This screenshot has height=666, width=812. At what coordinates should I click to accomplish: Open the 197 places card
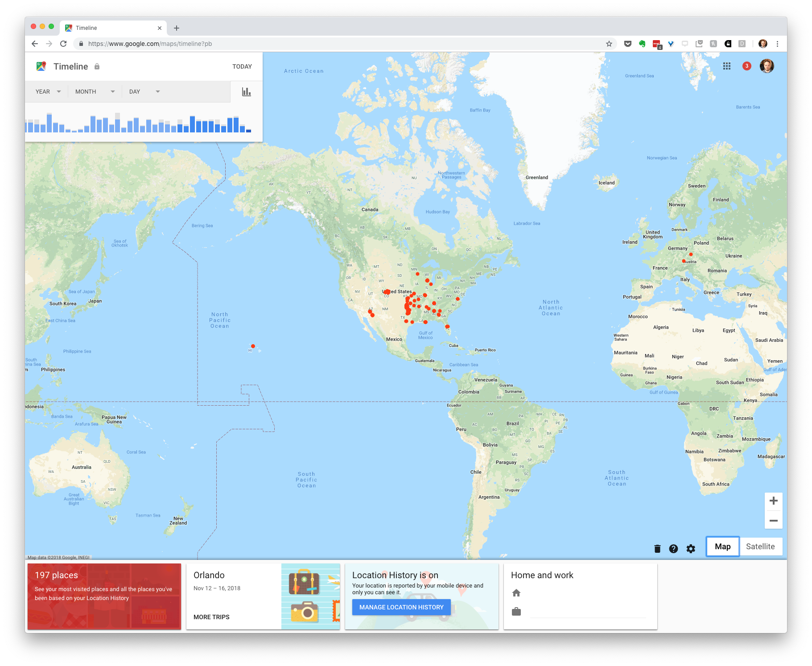tap(104, 596)
